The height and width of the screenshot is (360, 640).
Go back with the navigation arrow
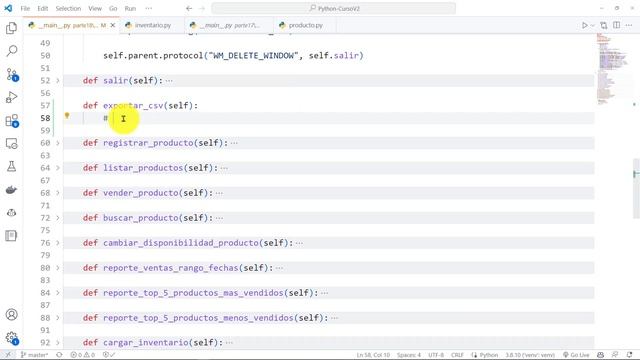(x=189, y=8)
